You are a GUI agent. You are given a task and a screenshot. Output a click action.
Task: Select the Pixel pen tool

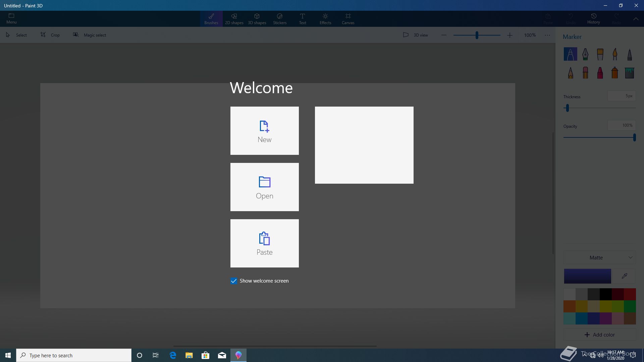pyautogui.click(x=630, y=54)
